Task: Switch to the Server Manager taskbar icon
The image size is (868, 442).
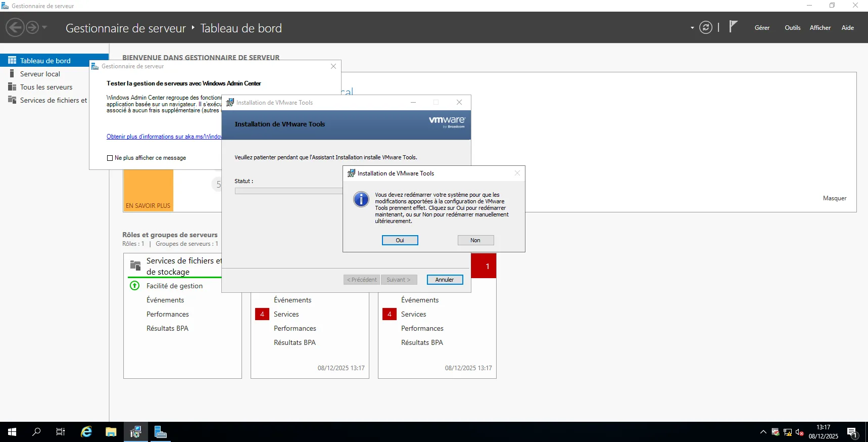Action: pos(160,432)
